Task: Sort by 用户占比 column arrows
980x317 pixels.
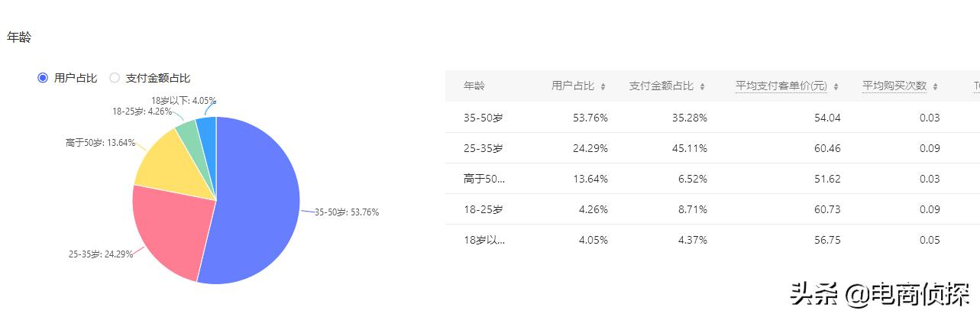Action: click(x=603, y=86)
